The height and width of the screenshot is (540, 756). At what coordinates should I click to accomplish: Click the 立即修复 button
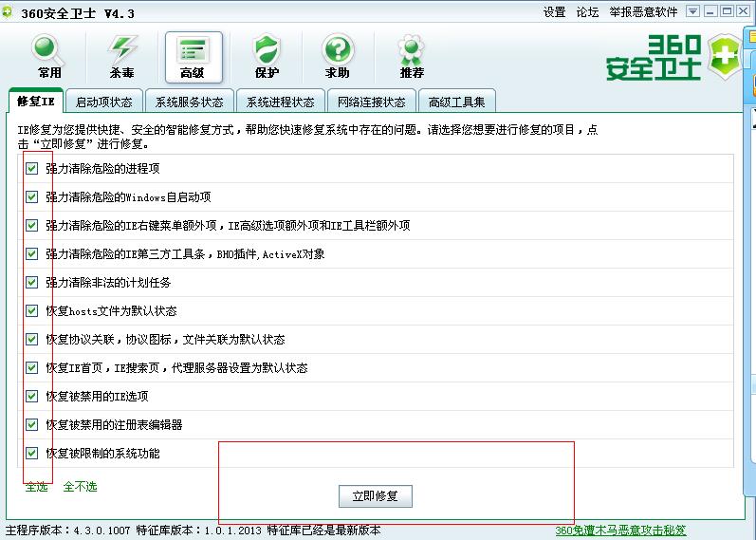[376, 496]
